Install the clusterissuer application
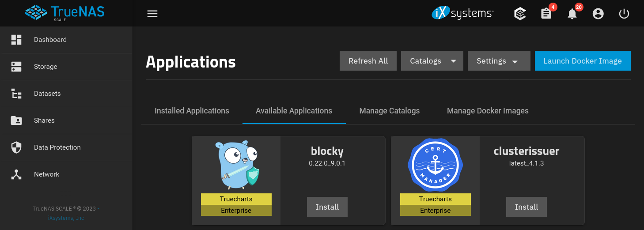This screenshot has width=644, height=230. (527, 207)
